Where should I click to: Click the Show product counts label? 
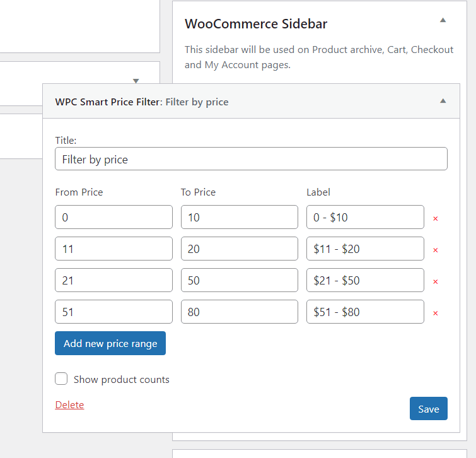[122, 380]
